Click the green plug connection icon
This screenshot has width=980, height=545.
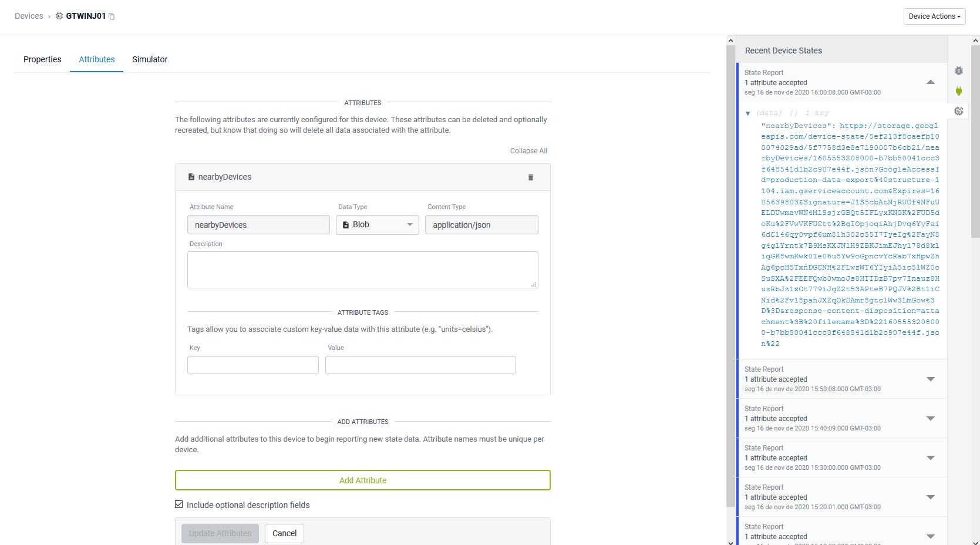(x=959, y=91)
